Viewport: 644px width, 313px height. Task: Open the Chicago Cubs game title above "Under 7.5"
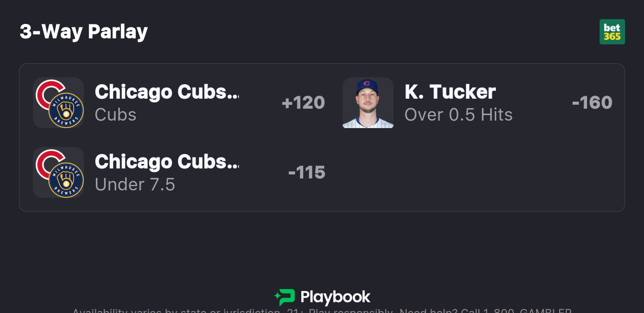point(167,162)
